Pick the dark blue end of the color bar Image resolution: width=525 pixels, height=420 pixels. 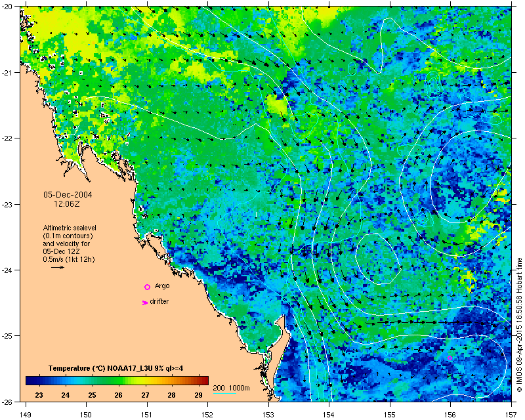tap(28, 381)
